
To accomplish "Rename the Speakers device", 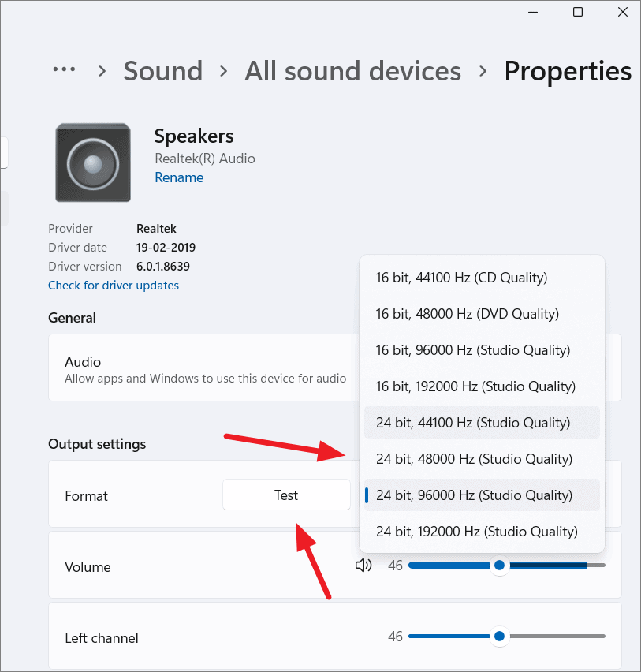I will (x=178, y=177).
